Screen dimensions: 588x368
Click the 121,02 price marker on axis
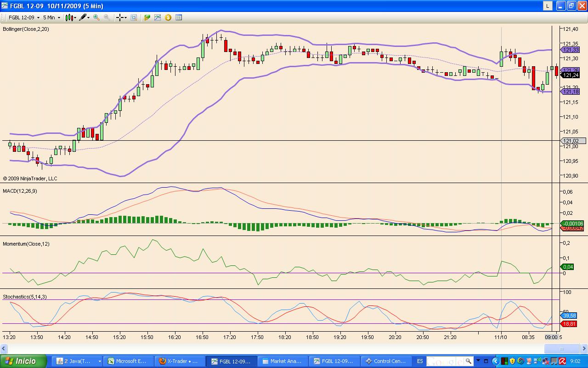(x=571, y=141)
